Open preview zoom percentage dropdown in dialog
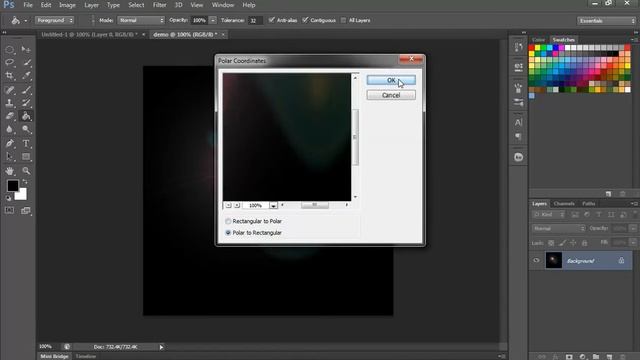 click(273, 205)
